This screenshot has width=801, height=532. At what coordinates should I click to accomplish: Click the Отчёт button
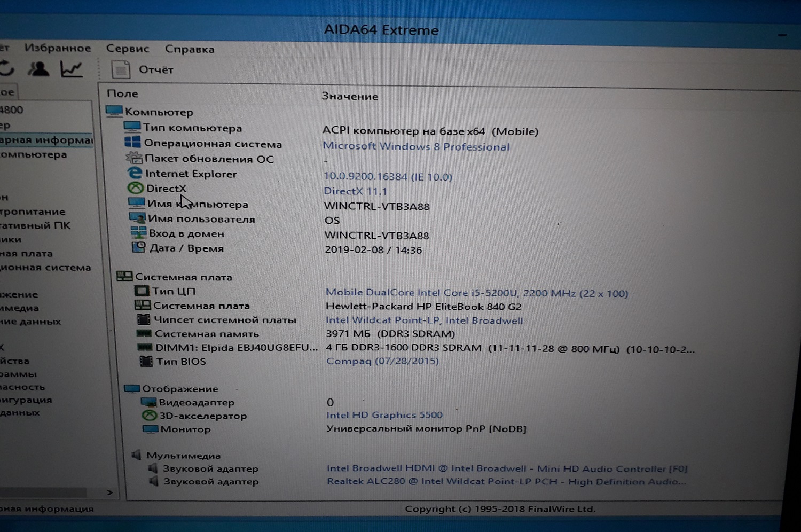click(x=156, y=70)
